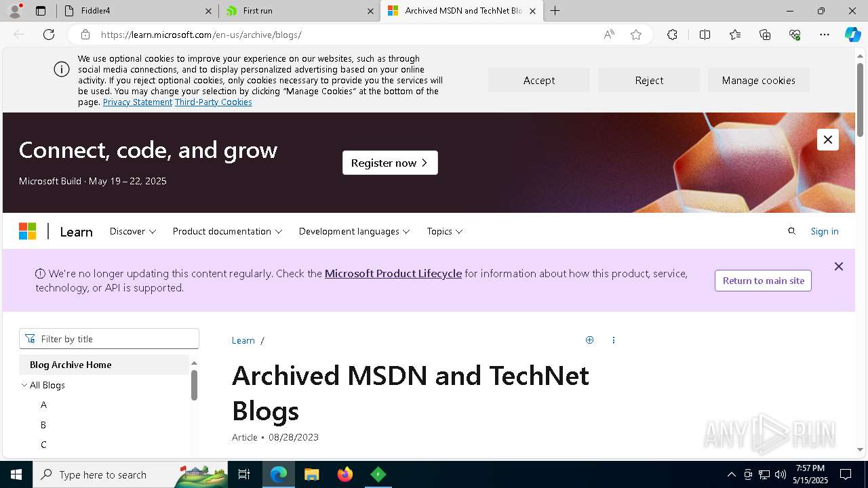This screenshot has height=488, width=868.
Task: Select letter B in blog tree
Action: [x=43, y=425]
